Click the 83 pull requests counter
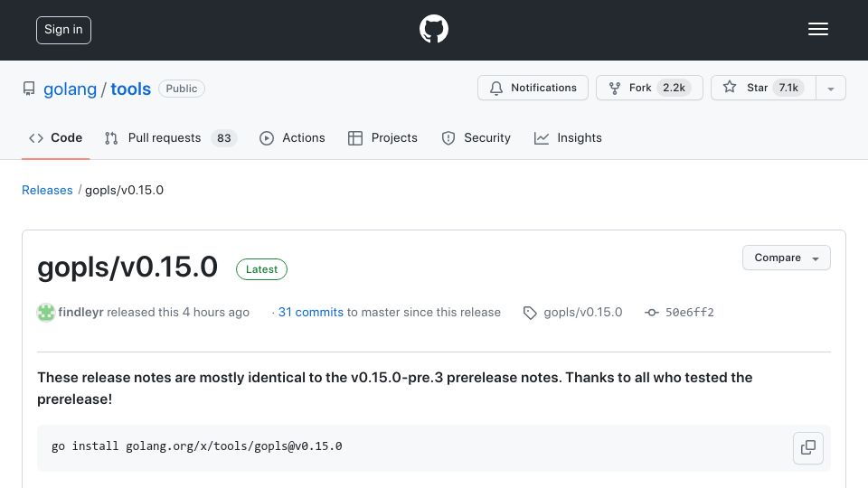The image size is (868, 488). (x=223, y=138)
